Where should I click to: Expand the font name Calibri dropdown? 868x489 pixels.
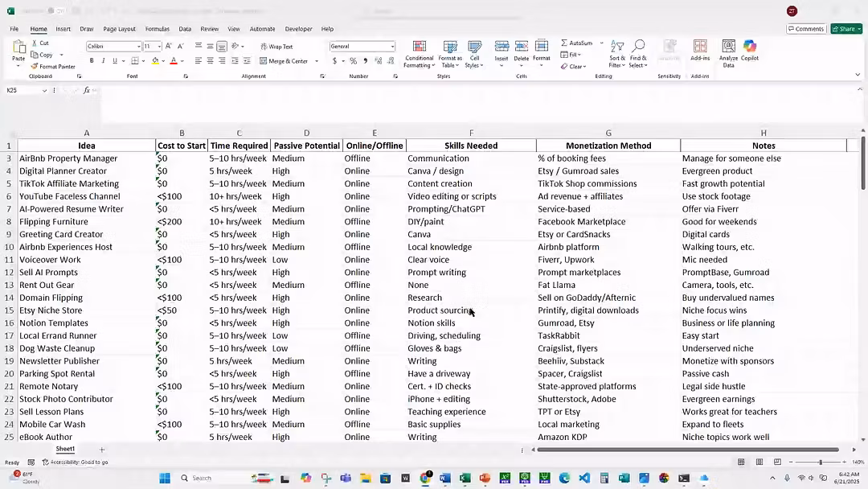[x=138, y=47]
